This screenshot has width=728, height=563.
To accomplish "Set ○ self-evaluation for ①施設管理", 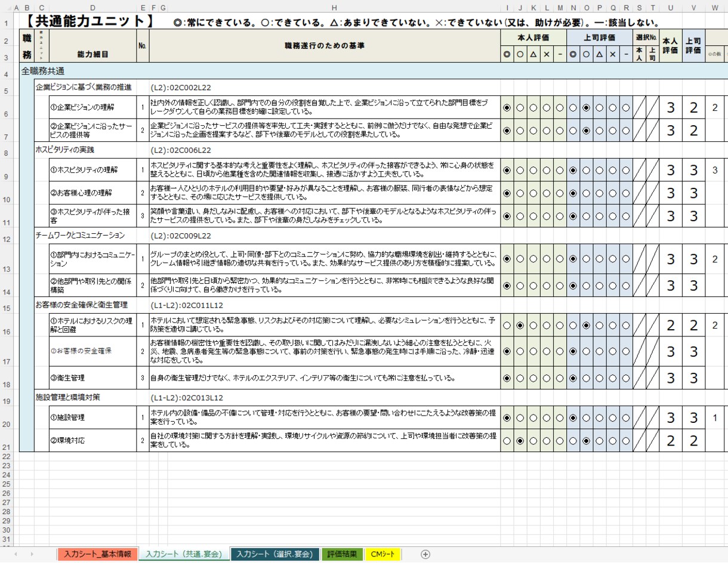I will tap(520, 418).
